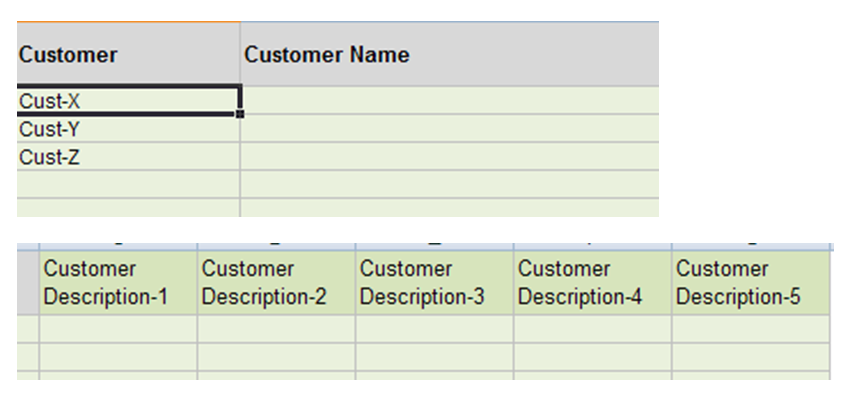Select second empty cell under Customer Description-4
This screenshot has width=842, height=396.
pos(592,357)
